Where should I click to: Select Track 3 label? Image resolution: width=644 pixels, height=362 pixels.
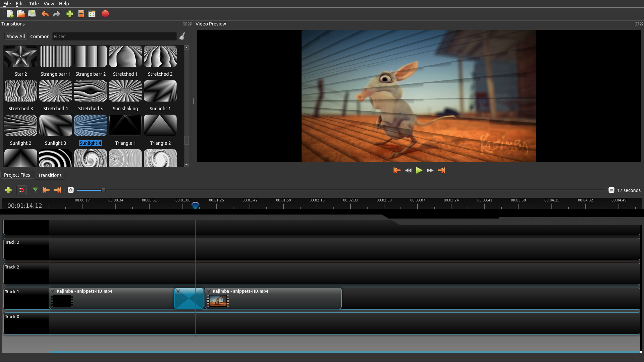[x=12, y=242]
